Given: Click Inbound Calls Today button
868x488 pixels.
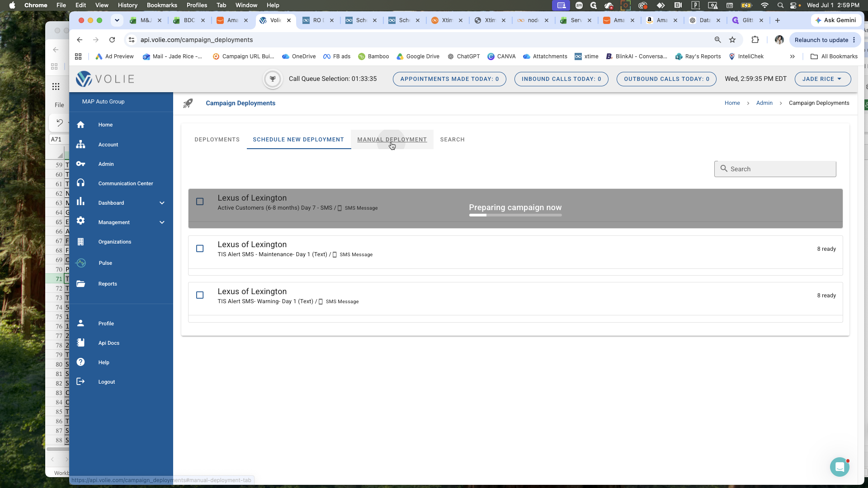Looking at the screenshot, I should [x=561, y=79].
